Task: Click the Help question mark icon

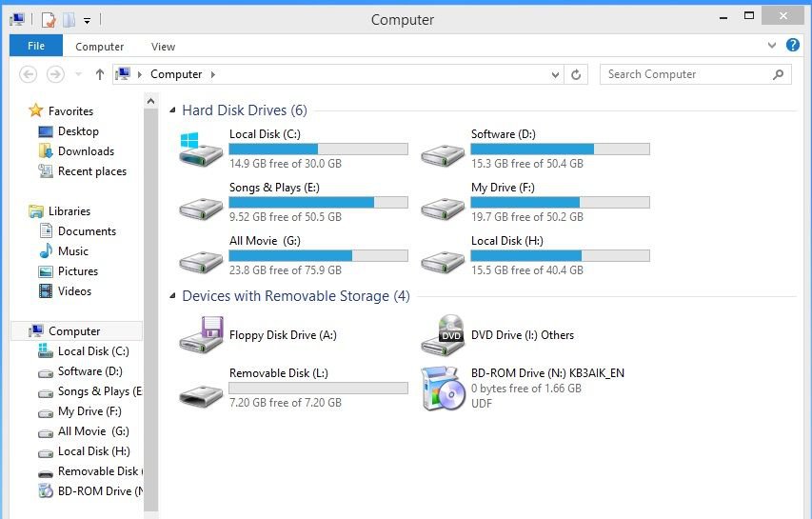Action: [x=792, y=45]
